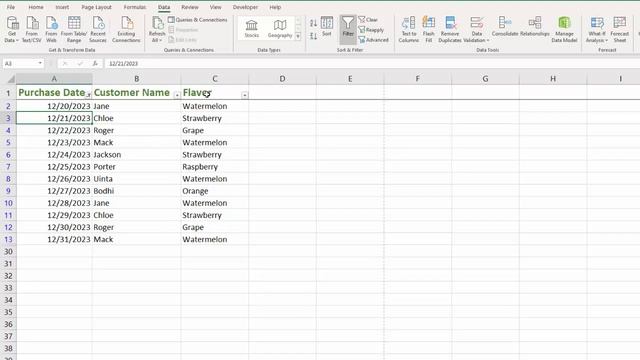
Task: Open Queries & Connections pane
Action: (198, 20)
